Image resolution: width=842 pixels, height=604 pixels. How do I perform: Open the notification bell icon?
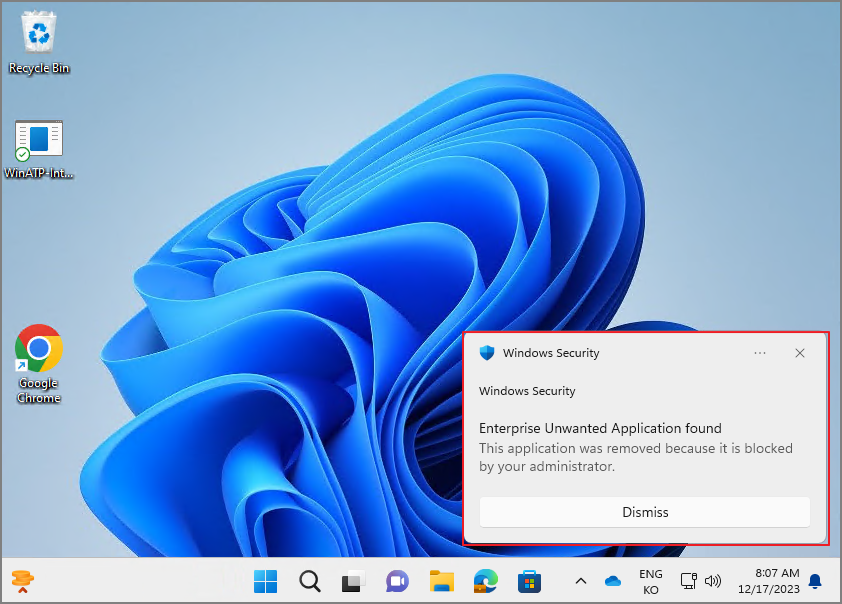tap(815, 581)
